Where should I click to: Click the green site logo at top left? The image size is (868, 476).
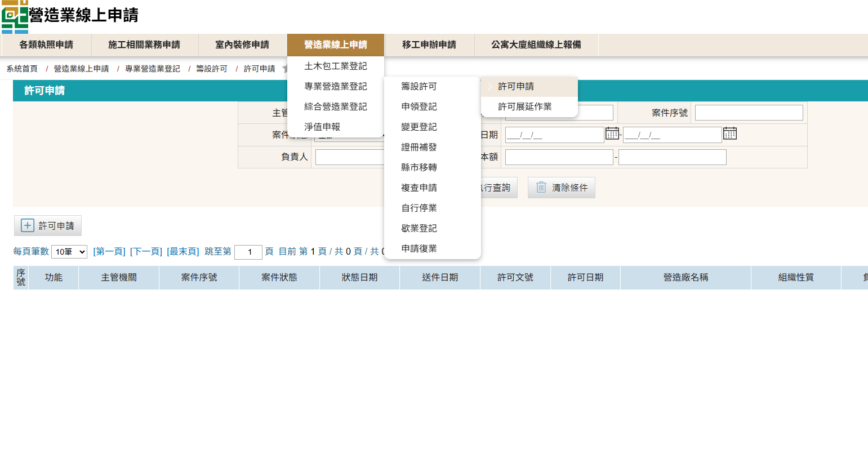click(15, 16)
